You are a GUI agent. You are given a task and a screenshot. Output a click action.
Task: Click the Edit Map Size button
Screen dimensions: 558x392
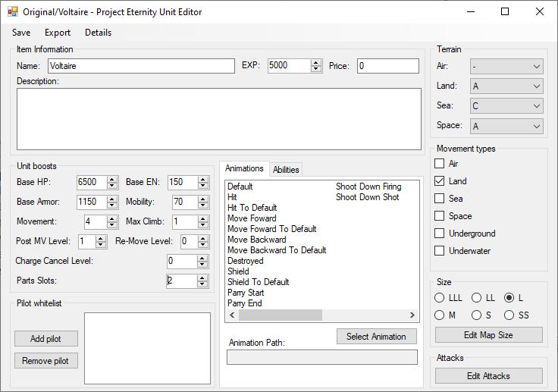pyautogui.click(x=488, y=335)
